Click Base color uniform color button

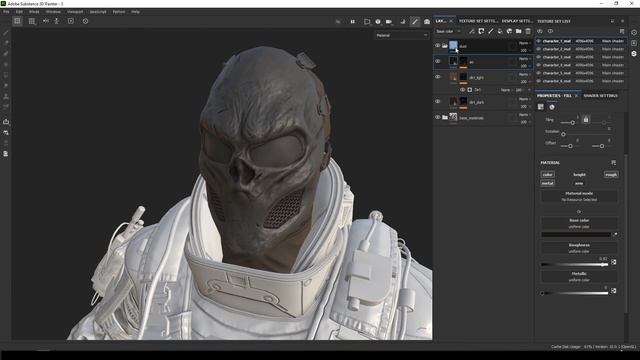[579, 223]
